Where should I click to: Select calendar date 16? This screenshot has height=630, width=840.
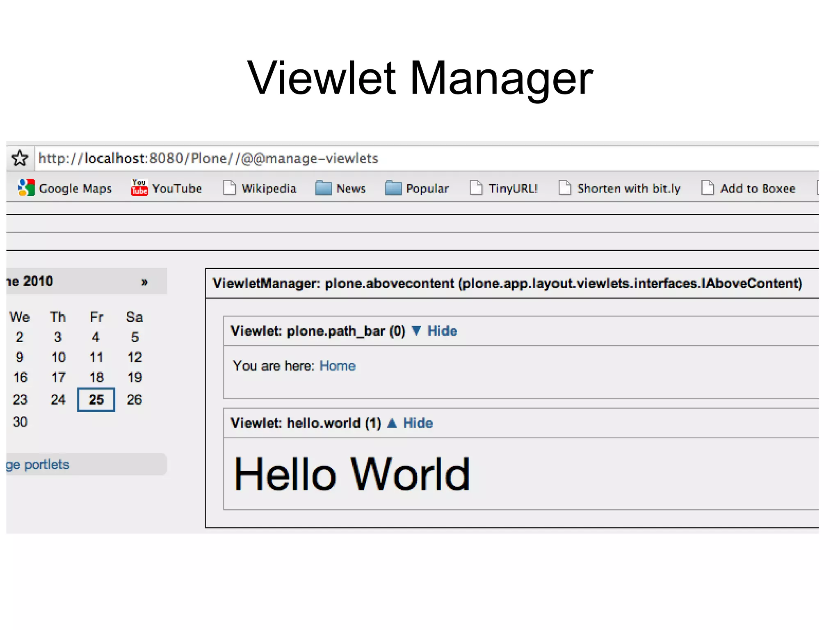click(x=20, y=377)
